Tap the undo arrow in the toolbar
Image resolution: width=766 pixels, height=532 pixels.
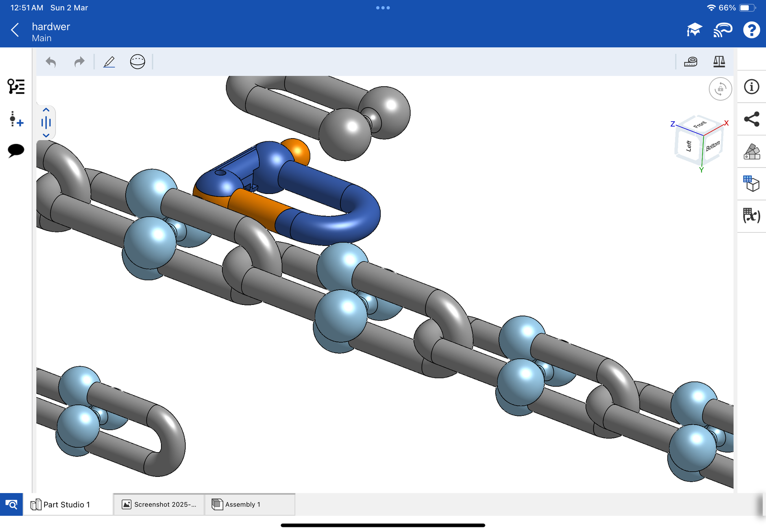[51, 62]
